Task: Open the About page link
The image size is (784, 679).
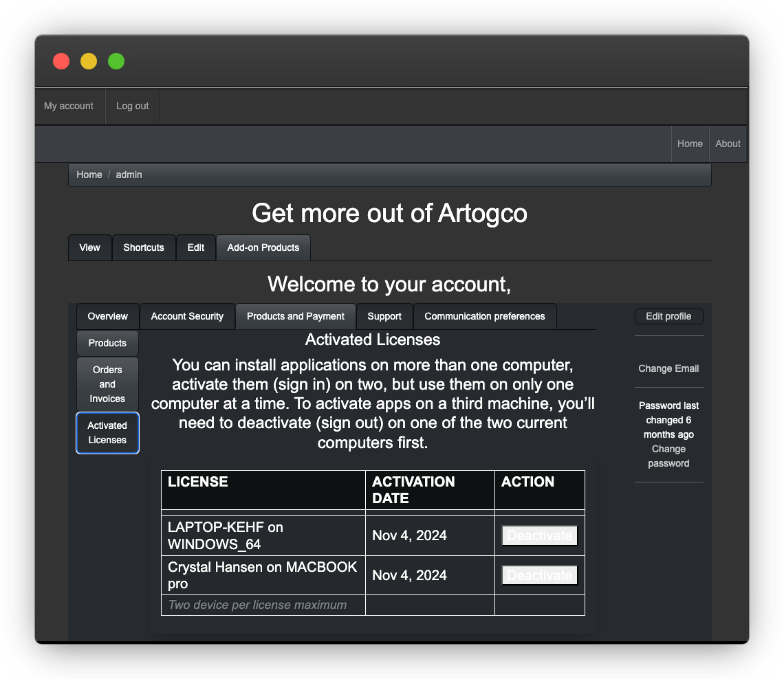Action: [728, 144]
